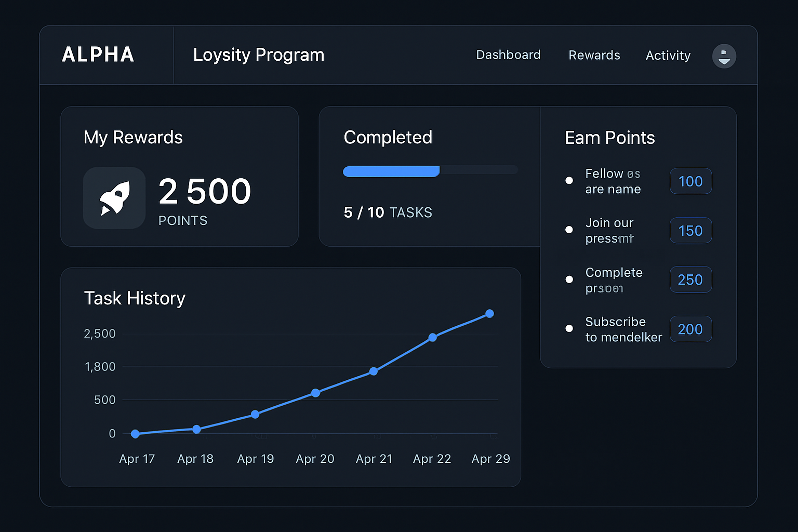Image resolution: width=798 pixels, height=532 pixels.
Task: Click the ALPHA logo
Action: pos(98,55)
